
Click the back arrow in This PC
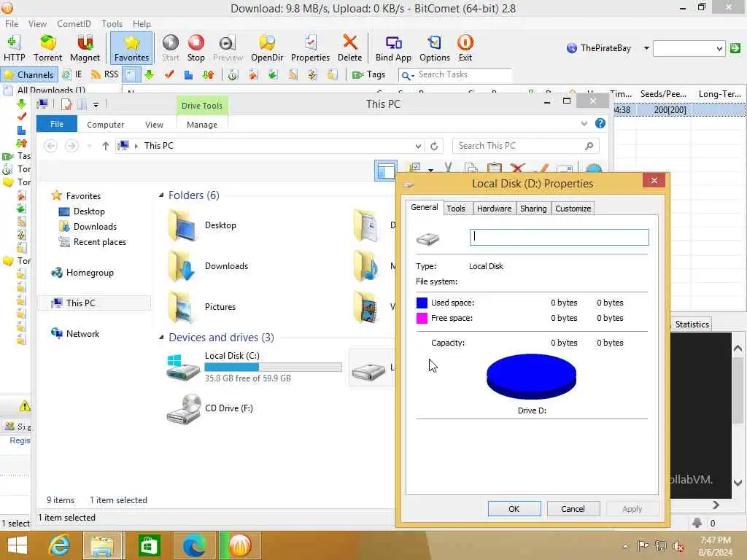pyautogui.click(x=50, y=146)
